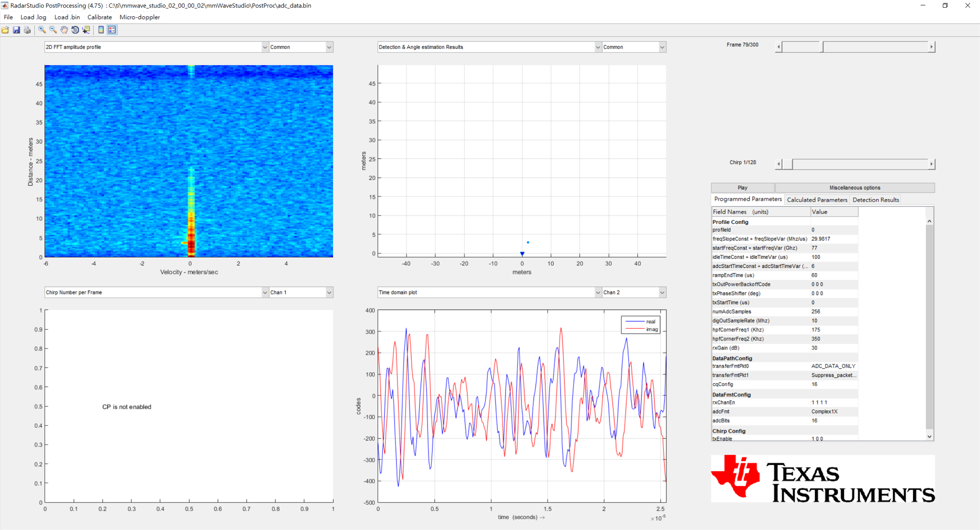Select the Zoom In magnifier tool
The height and width of the screenshot is (530, 980).
point(42,30)
